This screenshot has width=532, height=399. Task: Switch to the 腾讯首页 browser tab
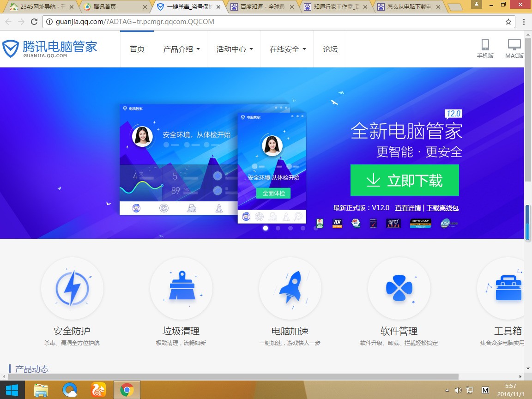point(115,7)
